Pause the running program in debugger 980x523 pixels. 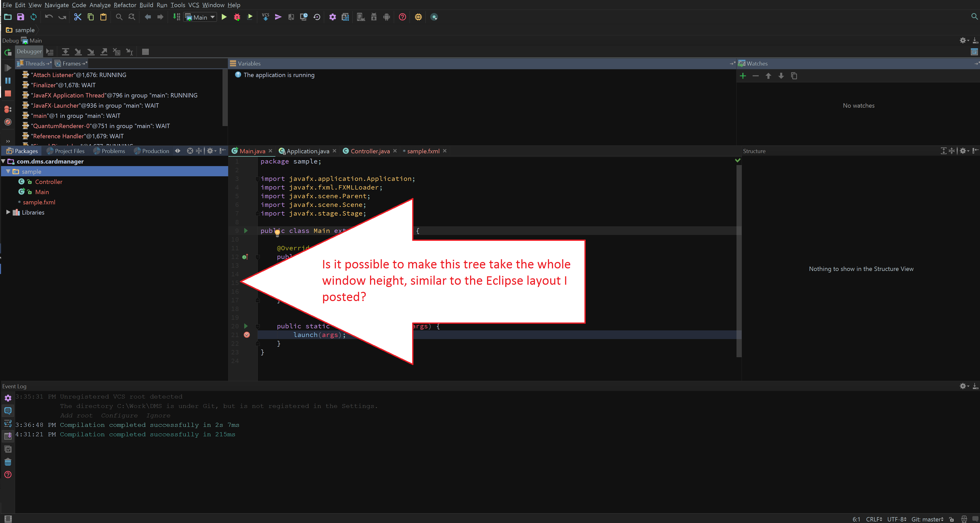8,81
